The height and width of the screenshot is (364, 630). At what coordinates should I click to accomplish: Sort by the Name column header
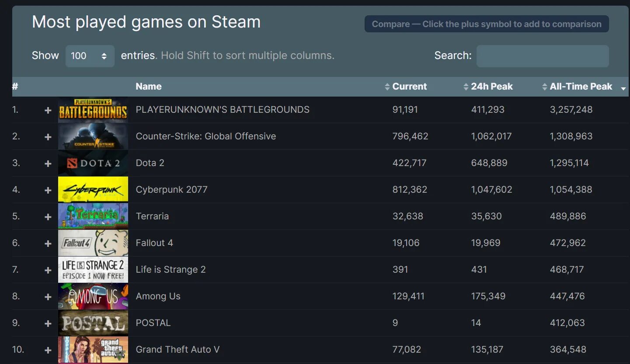pos(149,87)
